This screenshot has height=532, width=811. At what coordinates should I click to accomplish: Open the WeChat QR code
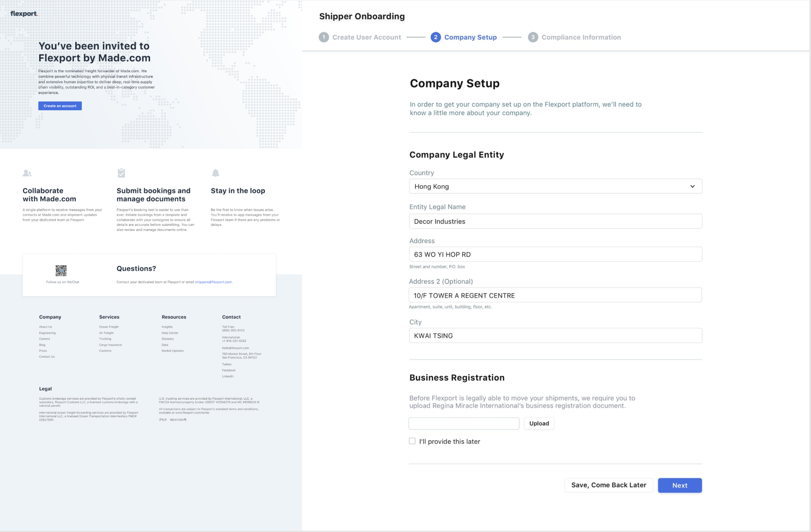[x=61, y=270]
